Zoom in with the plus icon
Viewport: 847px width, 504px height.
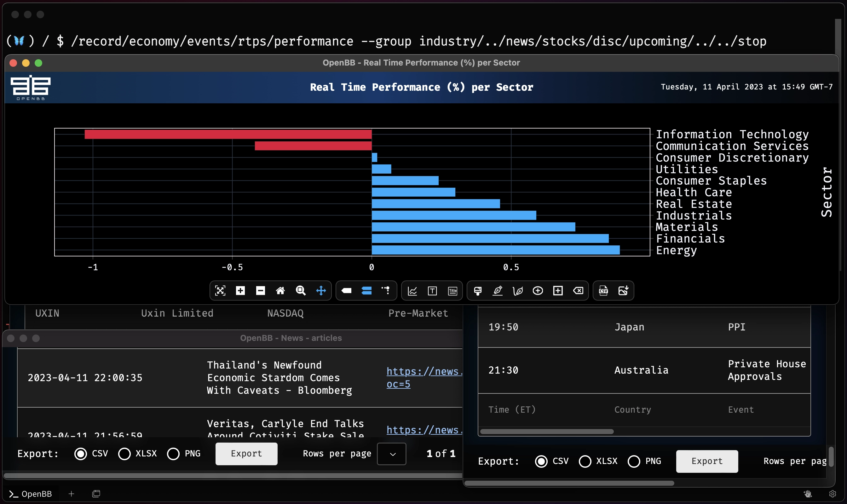click(x=240, y=291)
